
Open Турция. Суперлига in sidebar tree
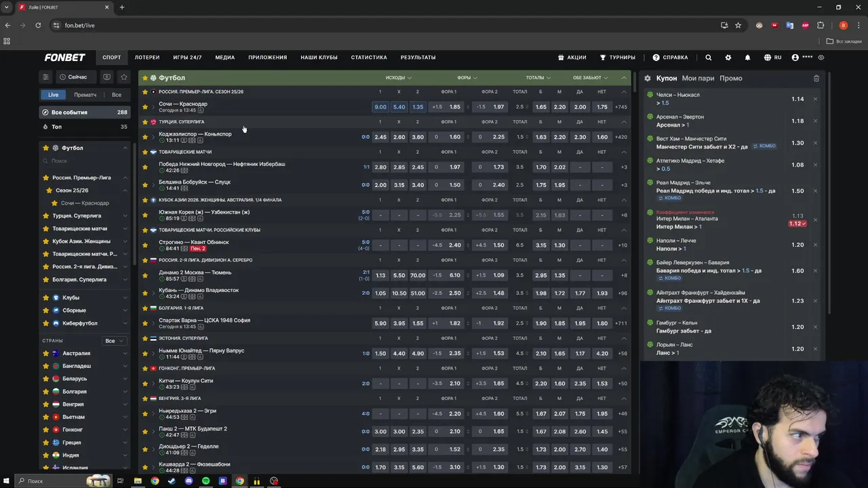coord(77,216)
